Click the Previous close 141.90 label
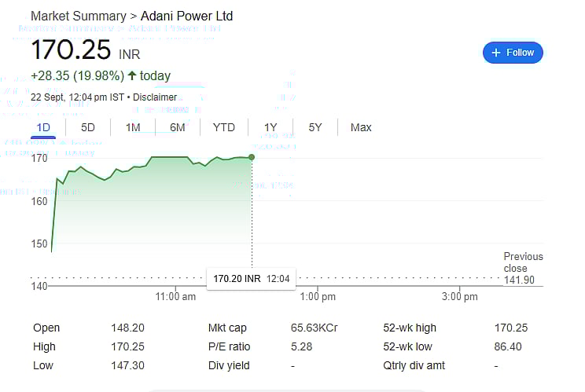Viewport: 585px width, 392px height. click(523, 268)
